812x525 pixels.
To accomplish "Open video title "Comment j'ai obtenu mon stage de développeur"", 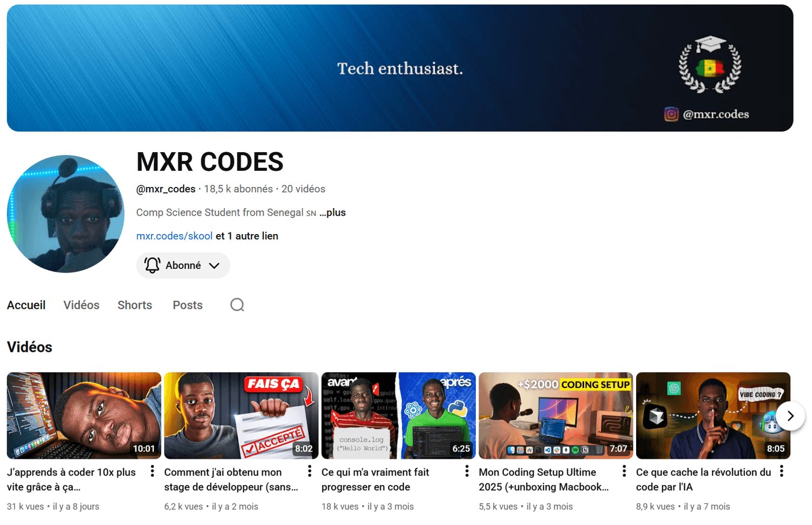I will pyautogui.click(x=231, y=479).
